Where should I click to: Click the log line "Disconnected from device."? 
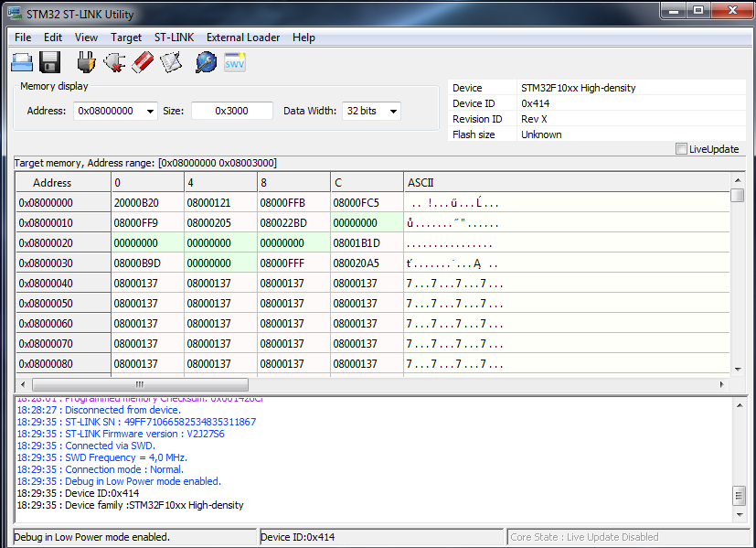99,410
